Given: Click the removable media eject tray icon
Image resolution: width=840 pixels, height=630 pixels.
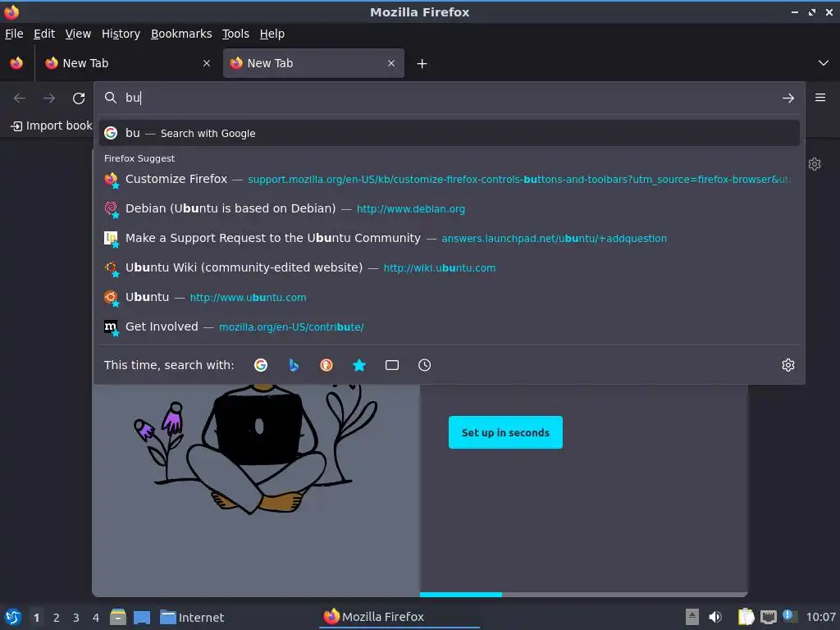Looking at the screenshot, I should [x=692, y=617].
